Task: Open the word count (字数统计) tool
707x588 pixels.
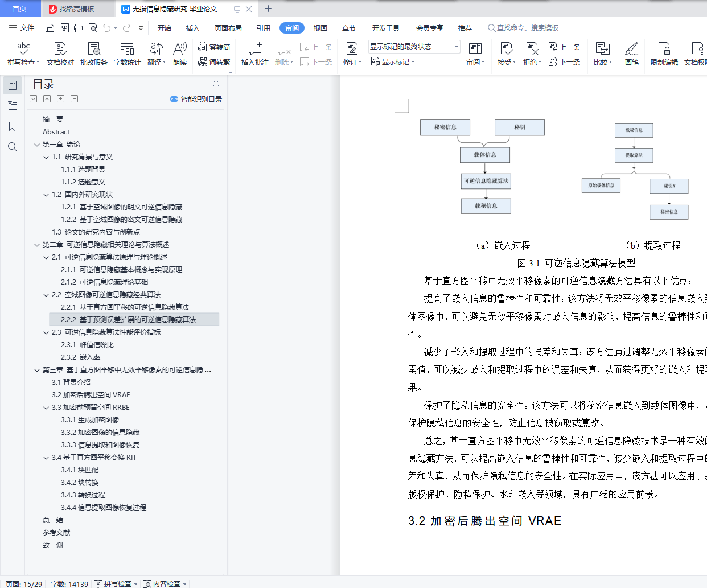Action: point(128,54)
